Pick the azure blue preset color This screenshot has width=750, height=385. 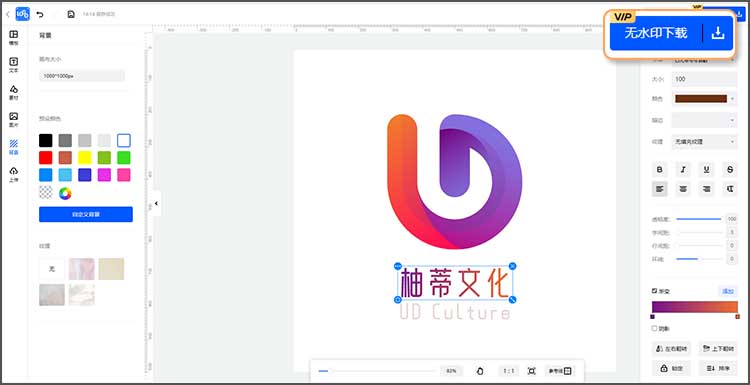(x=45, y=175)
